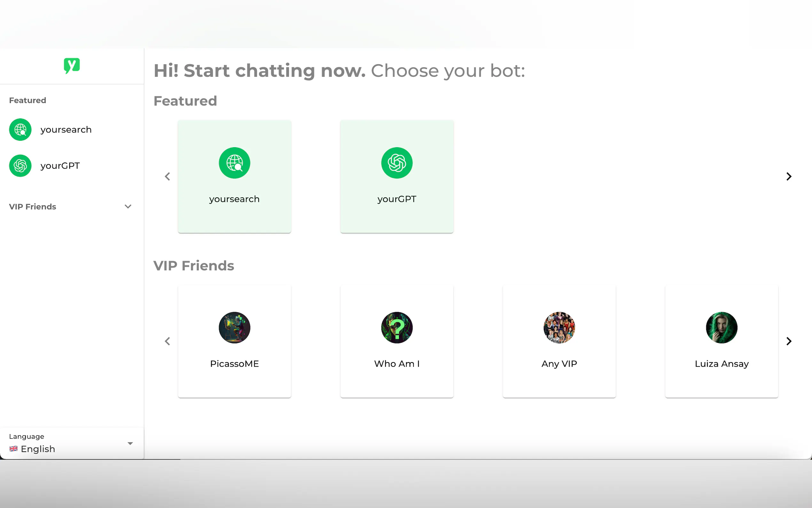The width and height of the screenshot is (812, 508).
Task: Open the Who Am I question-mark avatar
Action: coord(397,328)
